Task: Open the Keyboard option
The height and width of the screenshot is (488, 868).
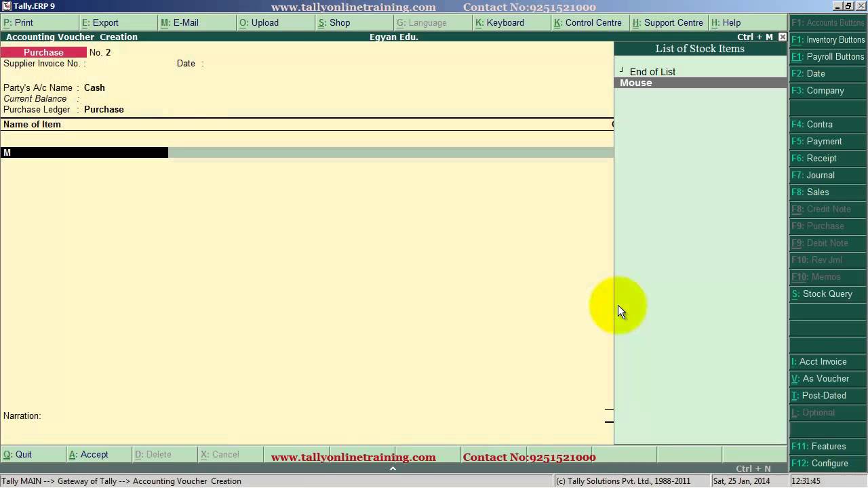Action: coord(511,22)
